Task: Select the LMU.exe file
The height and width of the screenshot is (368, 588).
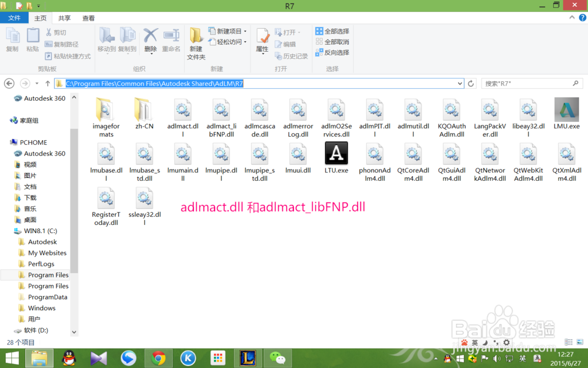Action: pos(566,114)
